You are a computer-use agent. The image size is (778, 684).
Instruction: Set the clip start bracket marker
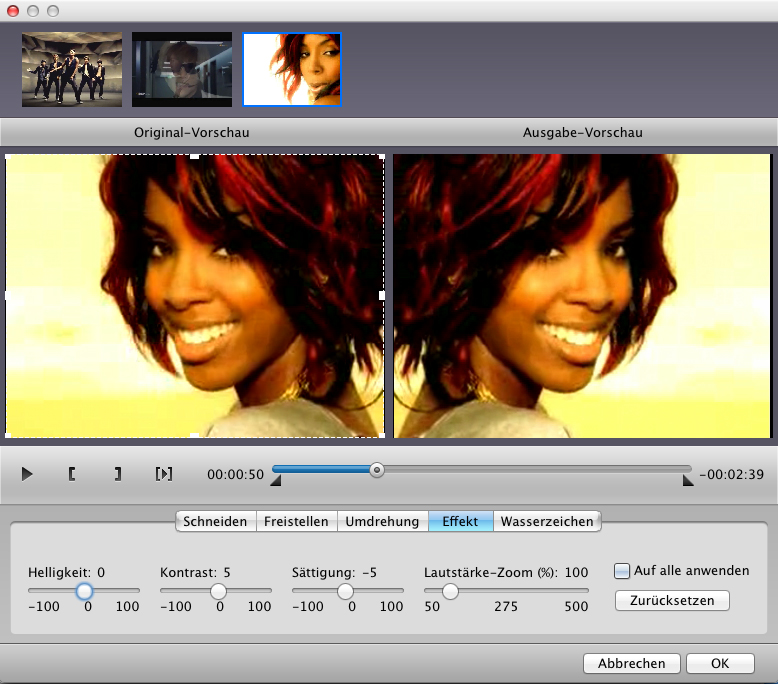click(x=72, y=474)
